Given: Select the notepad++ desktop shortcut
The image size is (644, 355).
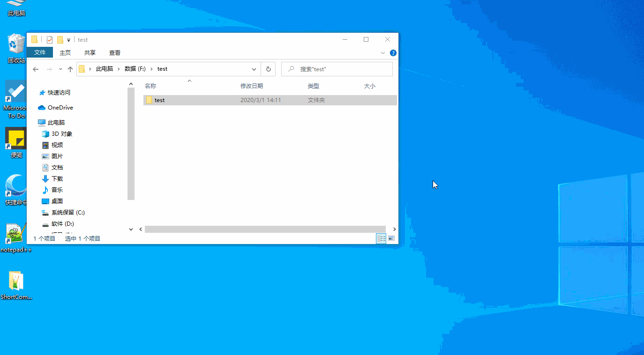Looking at the screenshot, I should (x=16, y=238).
